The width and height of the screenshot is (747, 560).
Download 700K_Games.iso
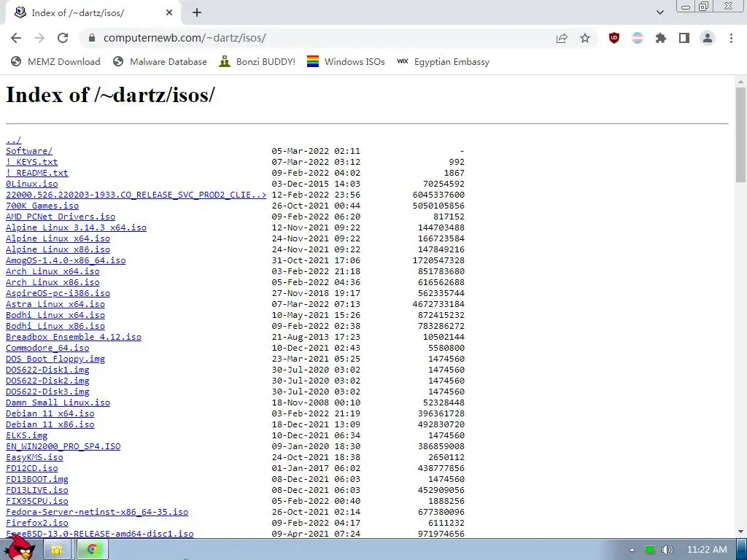pos(42,206)
